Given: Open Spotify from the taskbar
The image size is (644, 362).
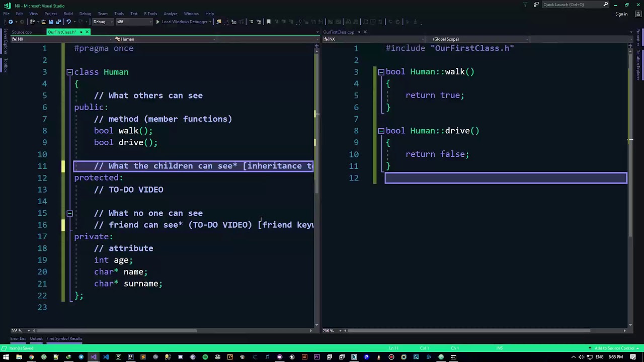Looking at the screenshot, I should point(205,357).
